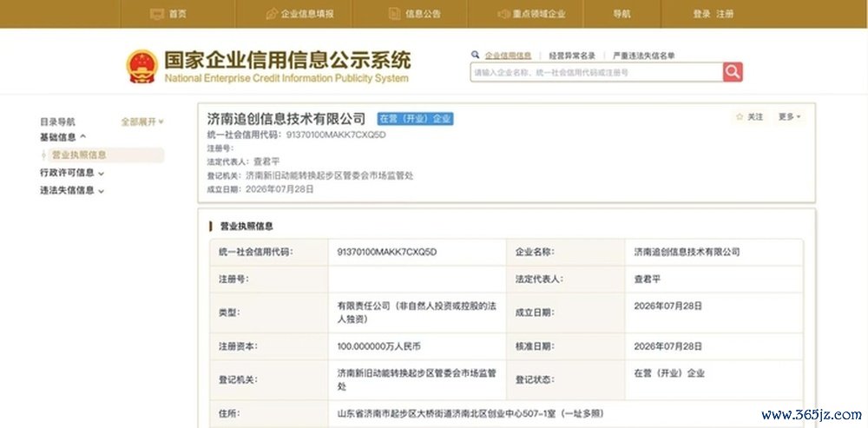
Task: Click the pencil icon beside 企业信息填报
Action: tap(272, 14)
